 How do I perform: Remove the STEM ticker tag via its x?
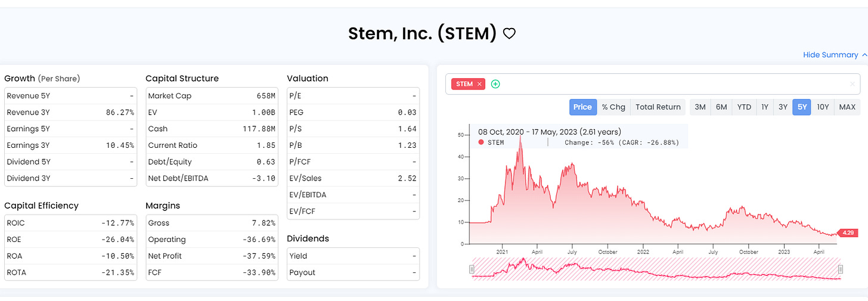pos(479,84)
